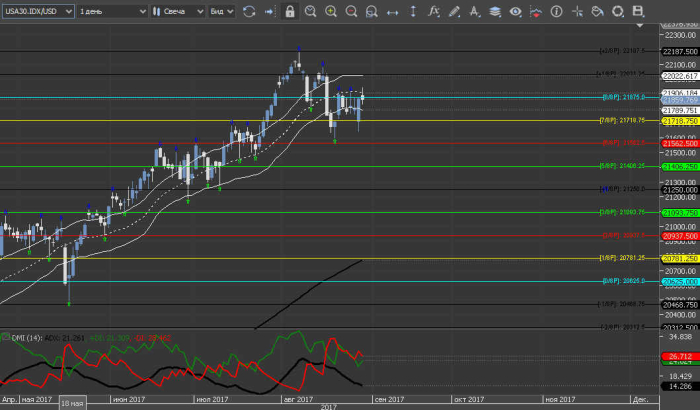Click the [0/8P] cyan line label

pyautogui.click(x=624, y=281)
